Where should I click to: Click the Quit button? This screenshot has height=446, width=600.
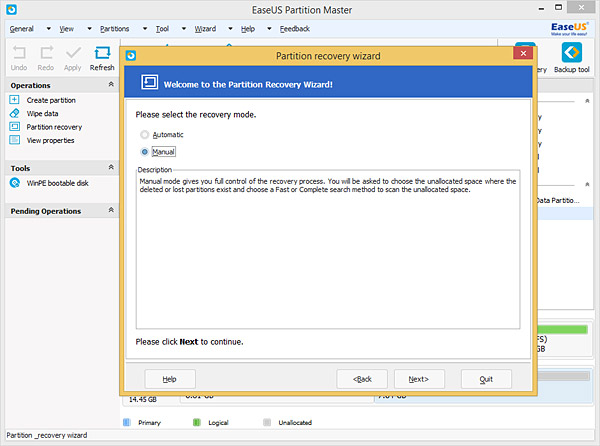[x=486, y=379]
